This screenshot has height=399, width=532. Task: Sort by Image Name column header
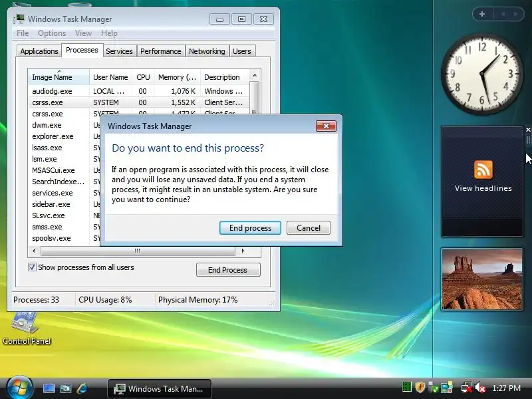[59, 77]
